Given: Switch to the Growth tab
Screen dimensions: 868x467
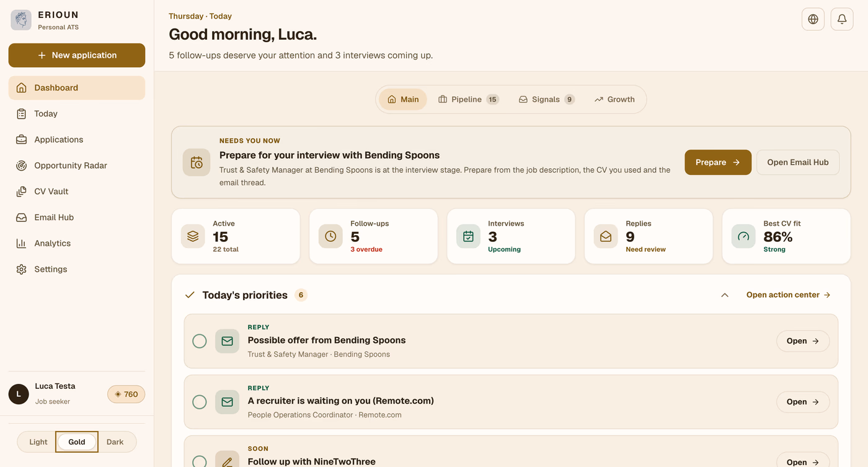Looking at the screenshot, I should click(x=614, y=99).
